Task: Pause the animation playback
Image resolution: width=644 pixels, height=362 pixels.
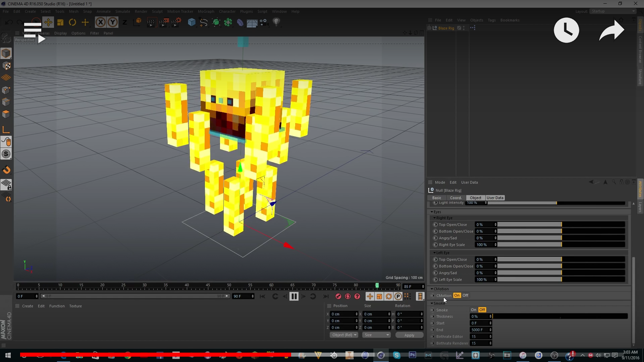Action: (x=294, y=296)
